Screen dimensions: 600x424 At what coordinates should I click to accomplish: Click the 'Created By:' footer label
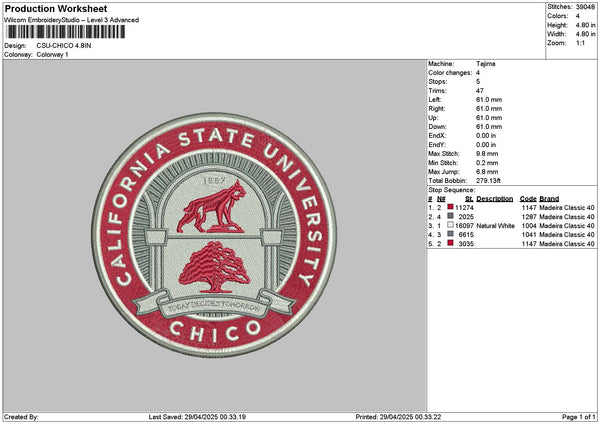click(x=21, y=417)
